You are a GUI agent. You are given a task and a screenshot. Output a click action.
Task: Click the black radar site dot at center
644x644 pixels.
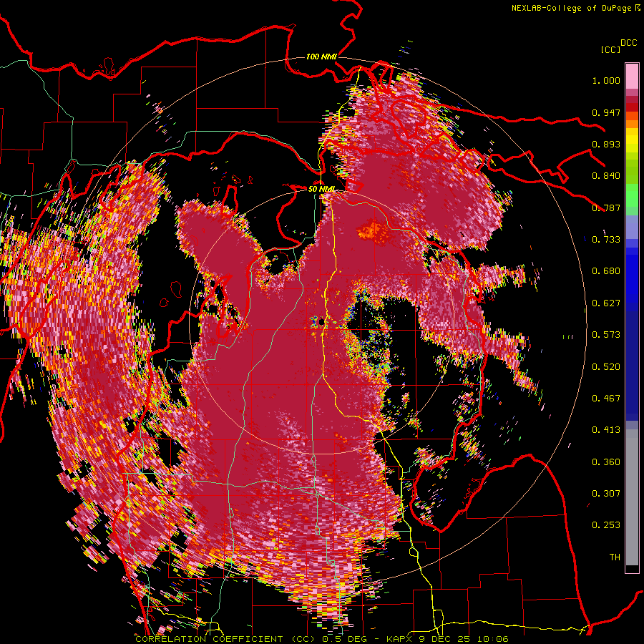[x=321, y=323]
